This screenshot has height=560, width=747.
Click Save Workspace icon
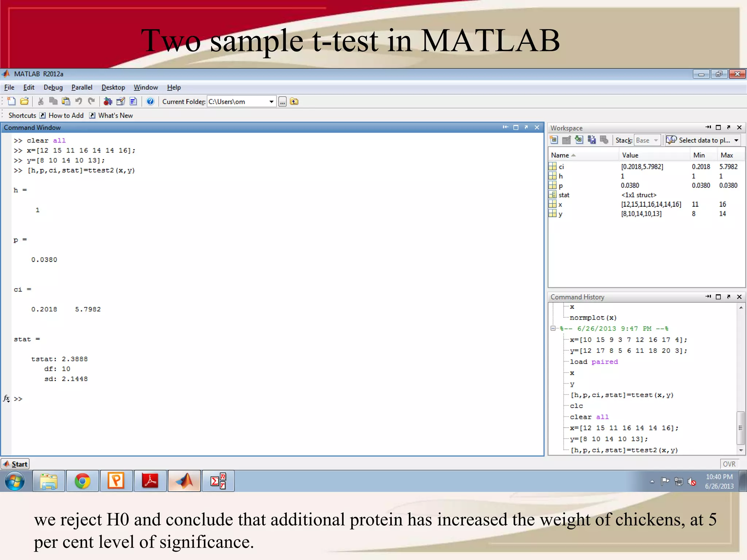[592, 140]
